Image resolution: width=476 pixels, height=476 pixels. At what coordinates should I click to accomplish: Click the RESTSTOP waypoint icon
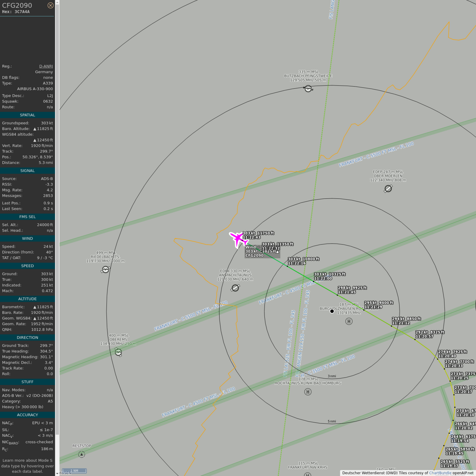tap(82, 455)
